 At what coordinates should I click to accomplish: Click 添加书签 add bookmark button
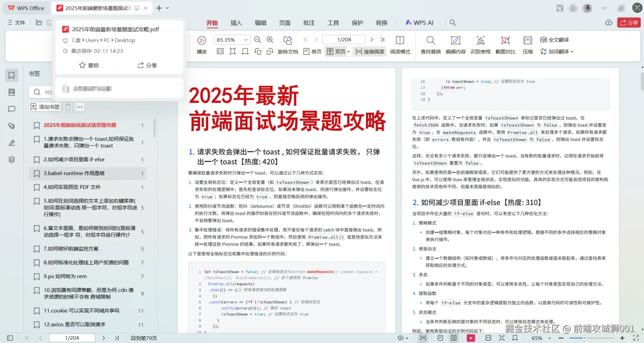tap(45, 107)
